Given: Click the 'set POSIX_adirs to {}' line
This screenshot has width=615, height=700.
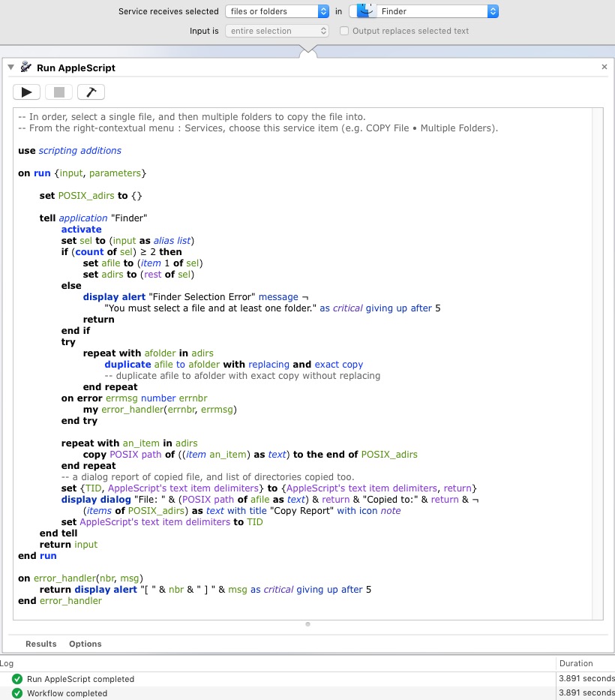Looking at the screenshot, I should [x=91, y=196].
